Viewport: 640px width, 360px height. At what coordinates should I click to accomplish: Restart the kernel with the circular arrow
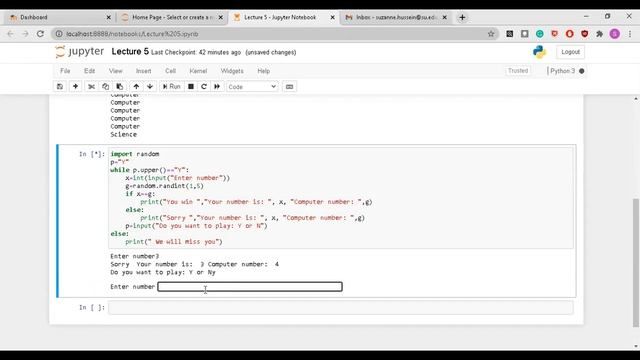[x=204, y=87]
